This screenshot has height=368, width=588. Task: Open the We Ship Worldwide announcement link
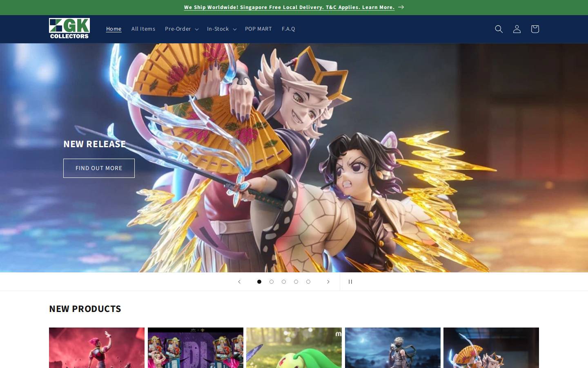click(289, 7)
